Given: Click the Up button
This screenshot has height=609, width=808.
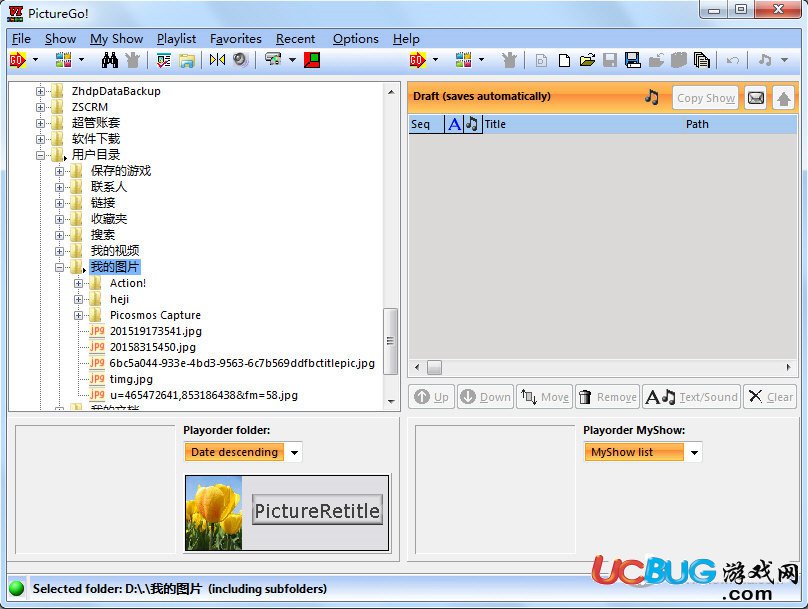Looking at the screenshot, I should click(x=432, y=397).
